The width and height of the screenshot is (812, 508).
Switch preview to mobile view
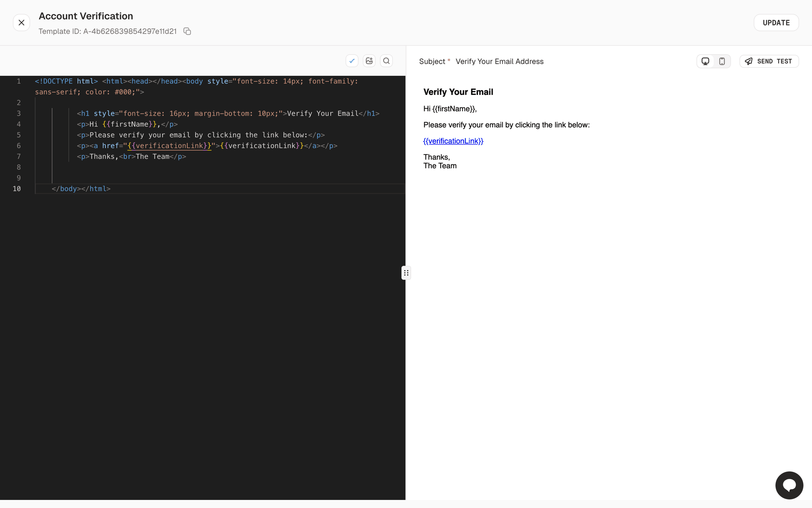tap(722, 61)
